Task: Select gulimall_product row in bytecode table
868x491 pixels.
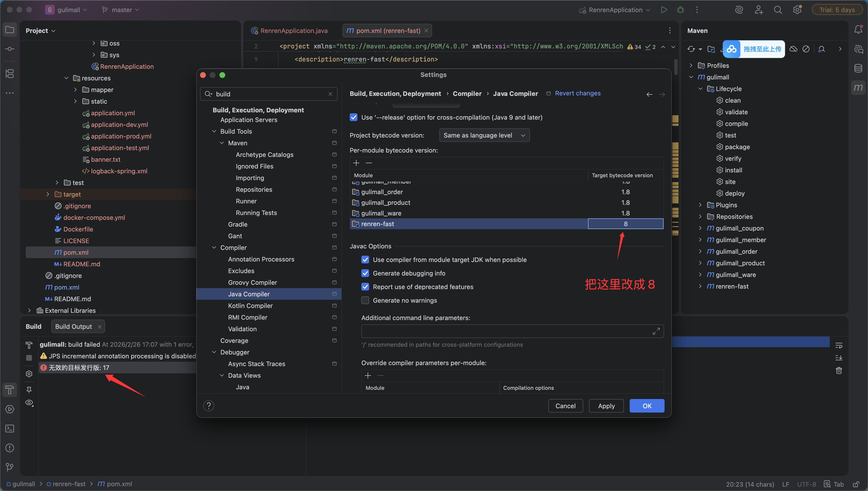Action: 506,203
